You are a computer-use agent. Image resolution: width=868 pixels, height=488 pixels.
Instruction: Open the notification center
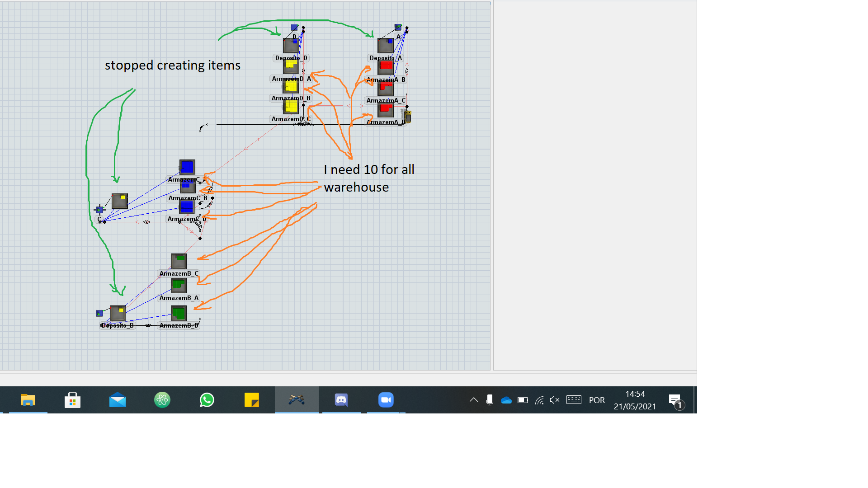pos(675,400)
